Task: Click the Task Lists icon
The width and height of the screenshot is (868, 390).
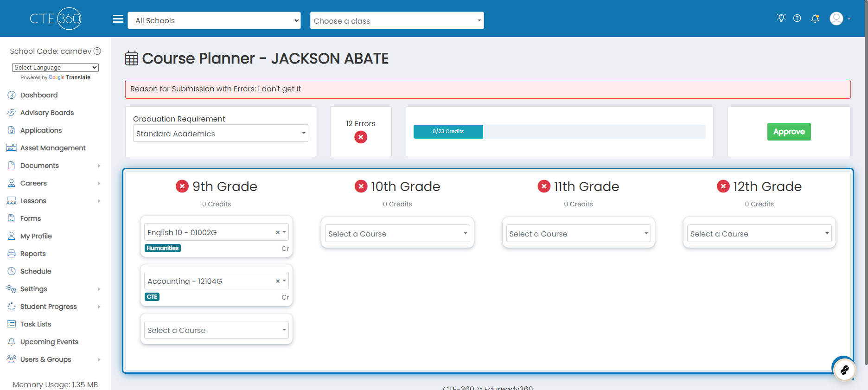Action: click(12, 324)
